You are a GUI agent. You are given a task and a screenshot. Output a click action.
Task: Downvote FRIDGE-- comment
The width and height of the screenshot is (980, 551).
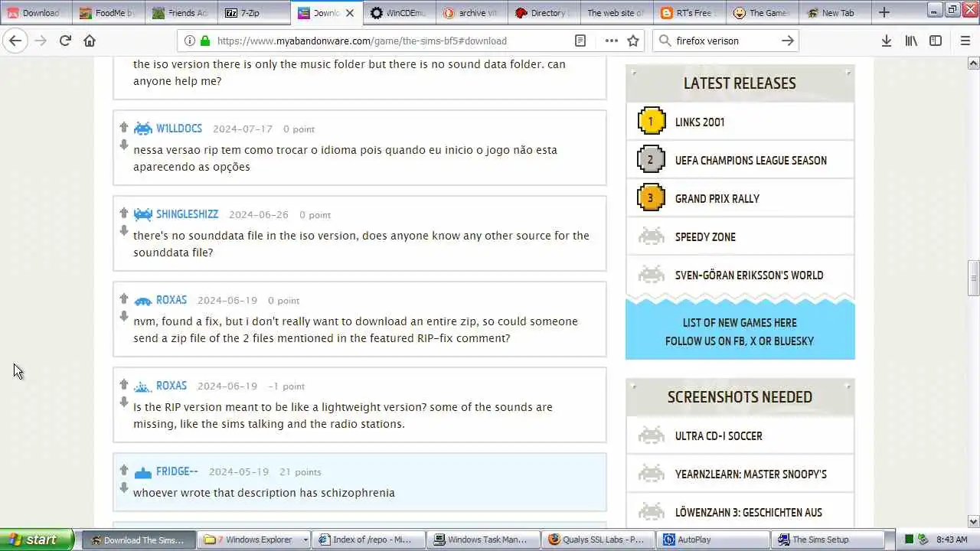(x=124, y=487)
